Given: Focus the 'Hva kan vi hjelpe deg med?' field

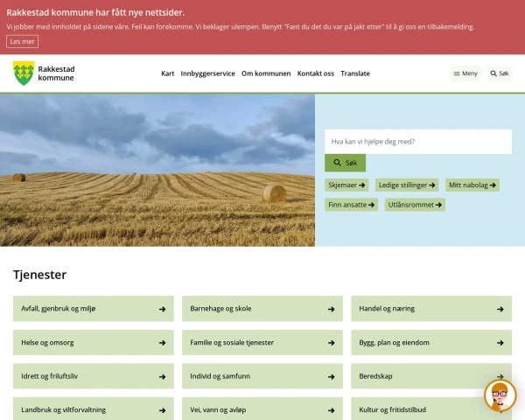Looking at the screenshot, I should pyautogui.click(x=417, y=142).
